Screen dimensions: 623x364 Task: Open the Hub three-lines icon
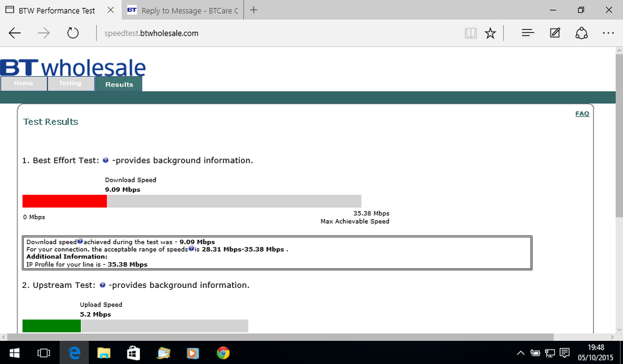(x=527, y=33)
